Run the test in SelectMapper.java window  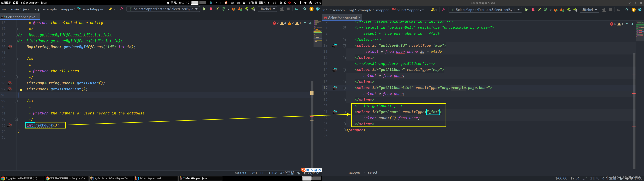pyautogui.click(x=204, y=9)
